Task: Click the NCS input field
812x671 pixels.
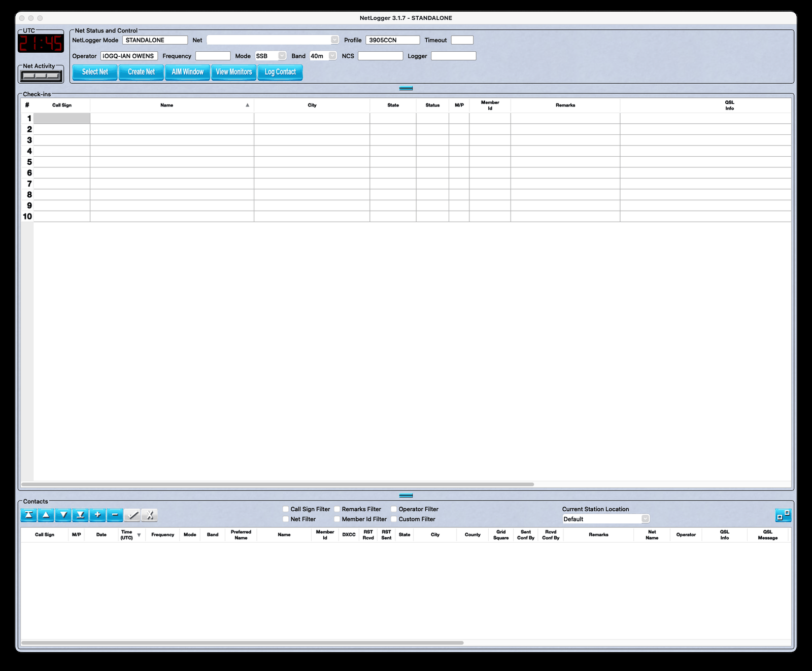Action: coord(381,56)
